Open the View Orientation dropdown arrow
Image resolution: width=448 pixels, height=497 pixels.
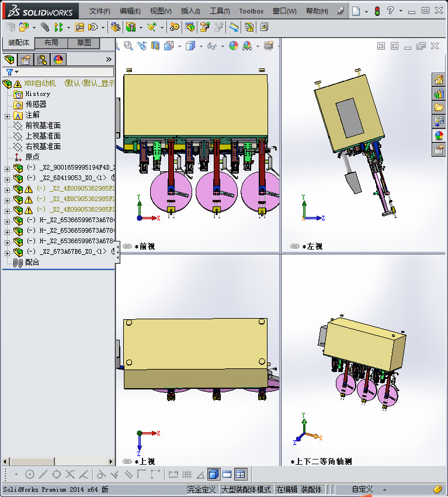[179, 47]
